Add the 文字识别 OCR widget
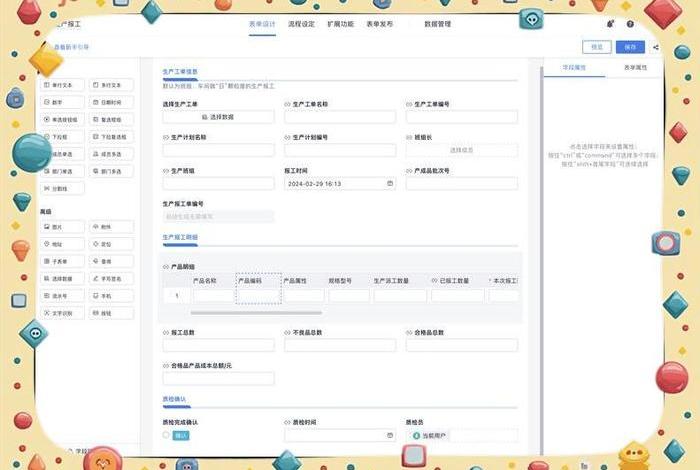 [x=62, y=313]
